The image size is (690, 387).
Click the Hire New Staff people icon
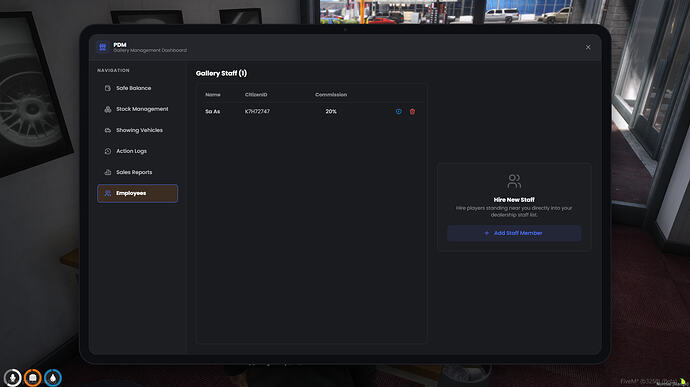tap(514, 181)
